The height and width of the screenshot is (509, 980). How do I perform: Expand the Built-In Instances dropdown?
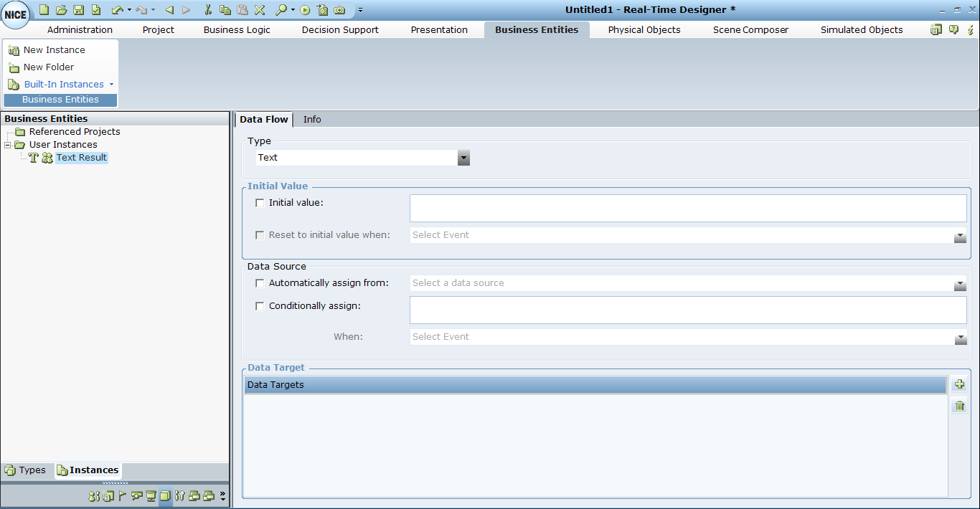click(111, 85)
